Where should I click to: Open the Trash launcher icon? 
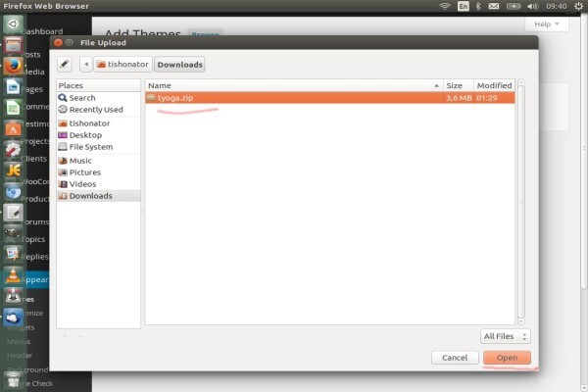(13, 380)
